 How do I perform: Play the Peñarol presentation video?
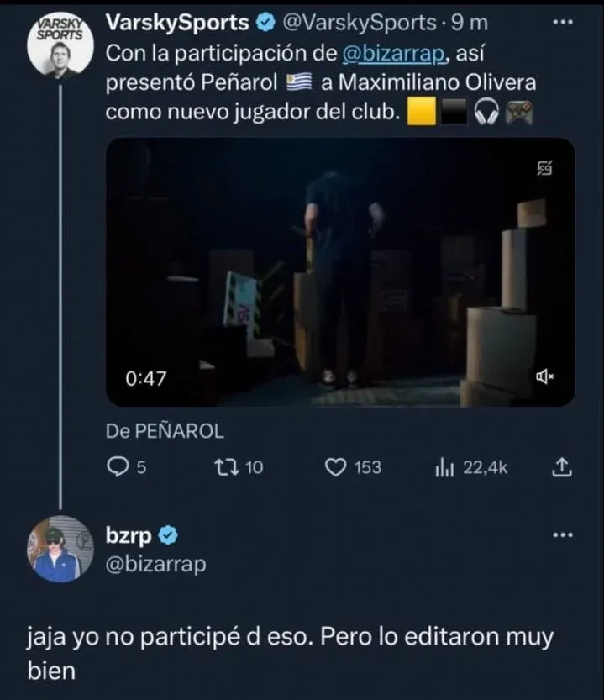339,272
